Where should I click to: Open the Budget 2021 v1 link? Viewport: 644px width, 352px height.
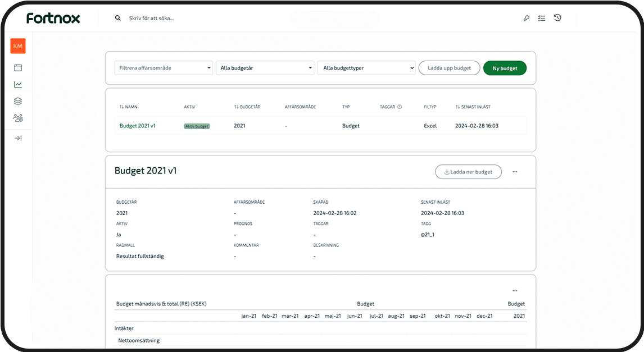pos(138,126)
